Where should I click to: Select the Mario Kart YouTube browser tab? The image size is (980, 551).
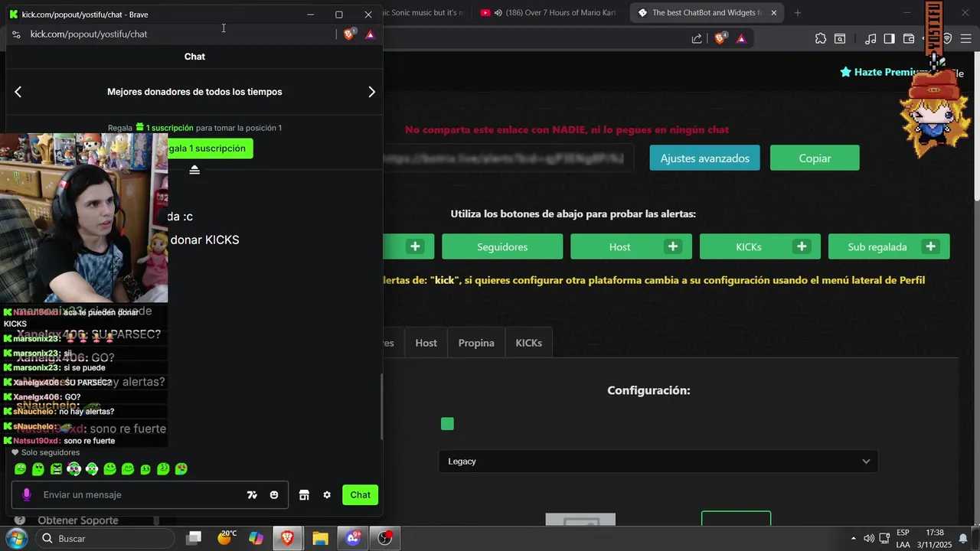(x=548, y=13)
